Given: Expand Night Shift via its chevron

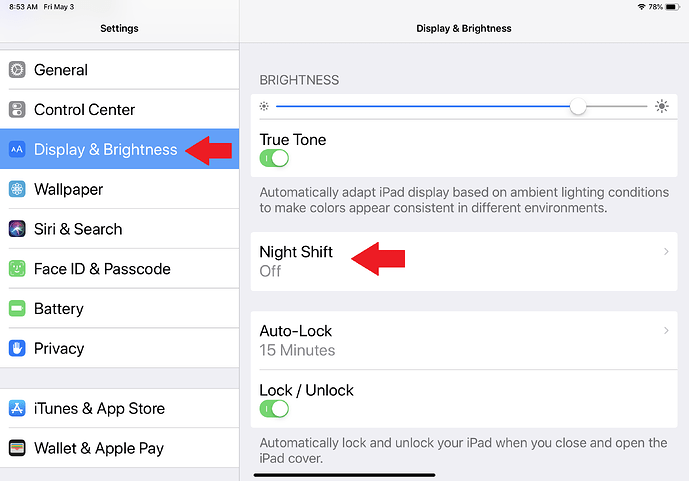Looking at the screenshot, I should [666, 252].
